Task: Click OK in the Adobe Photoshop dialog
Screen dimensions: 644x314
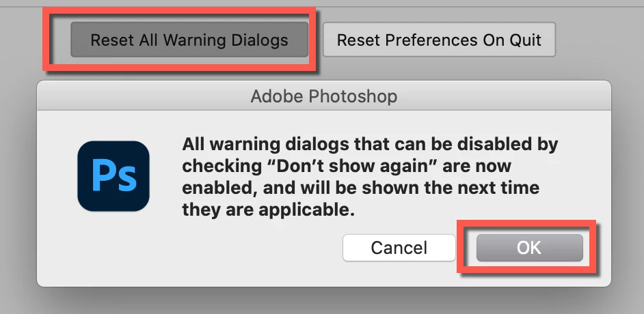Action: (529, 248)
